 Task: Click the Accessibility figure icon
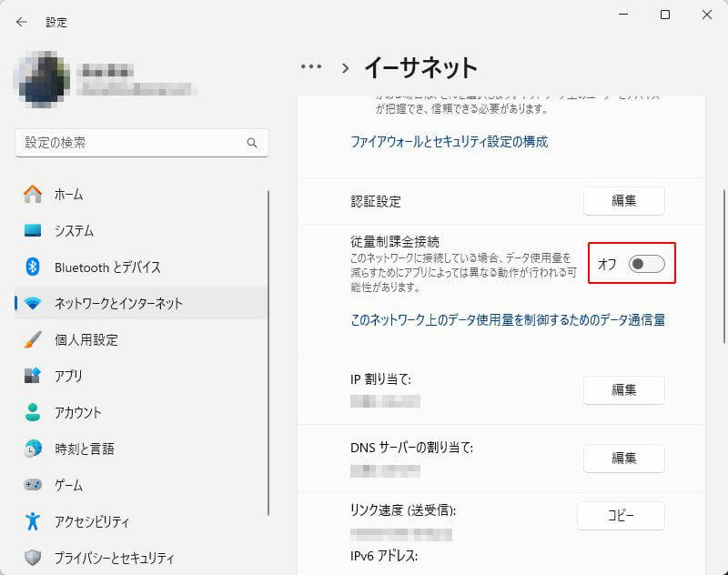pos(33,521)
